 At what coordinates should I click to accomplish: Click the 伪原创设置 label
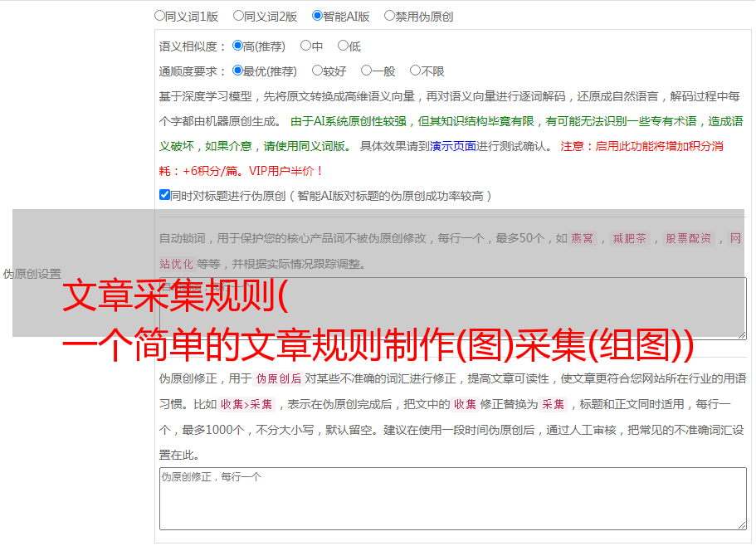click(32, 274)
